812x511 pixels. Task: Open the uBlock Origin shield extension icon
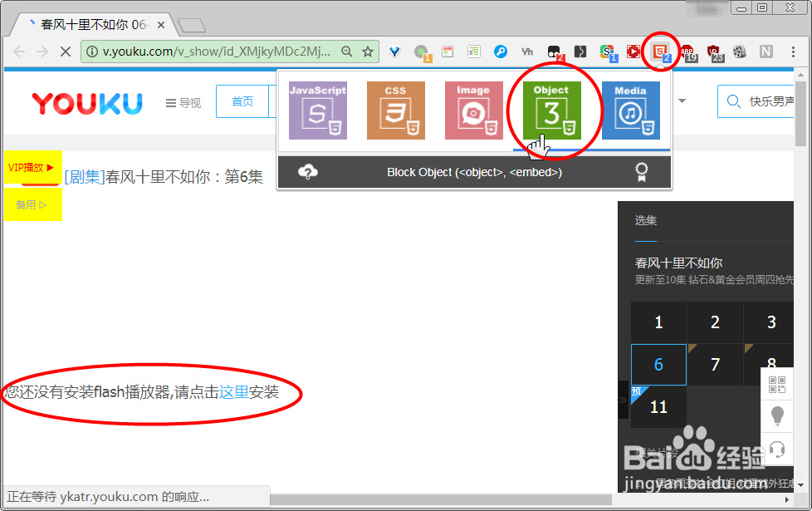coord(715,52)
